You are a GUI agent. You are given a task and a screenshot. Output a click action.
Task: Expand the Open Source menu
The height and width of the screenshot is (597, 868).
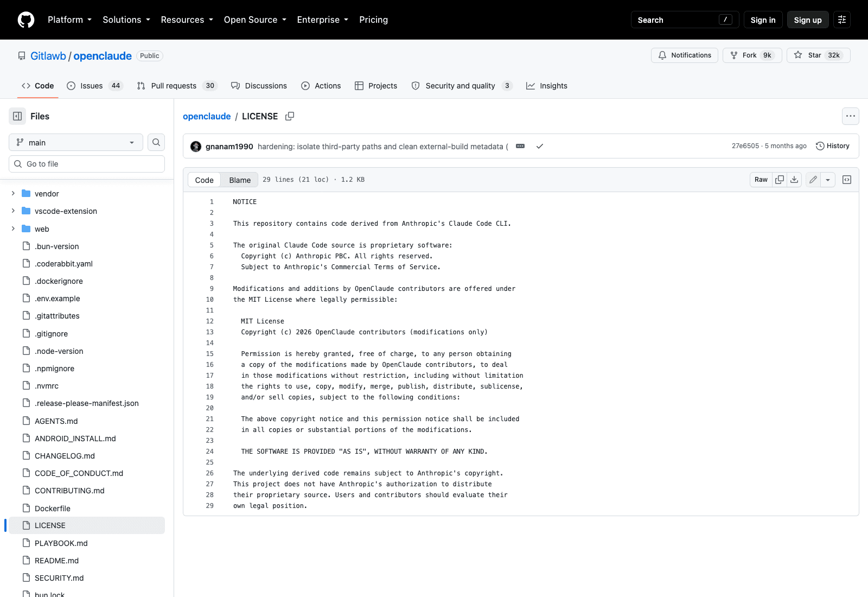[255, 20]
